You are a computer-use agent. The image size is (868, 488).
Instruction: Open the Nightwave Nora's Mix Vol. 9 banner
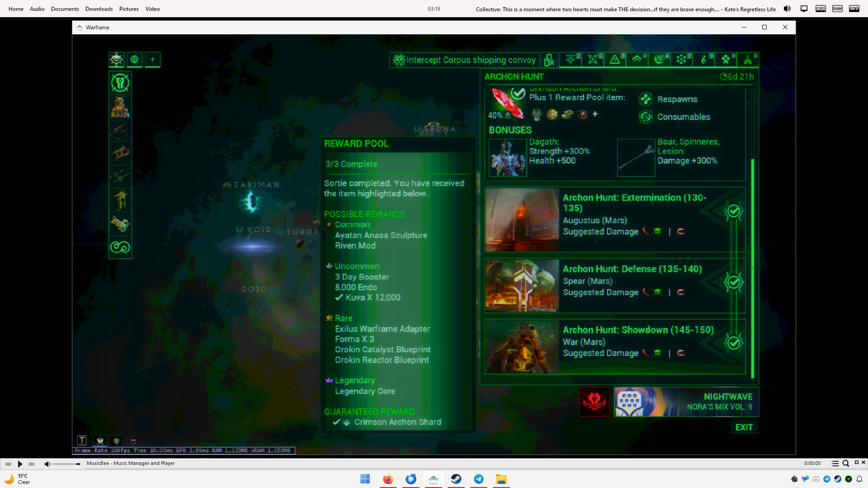(x=686, y=402)
